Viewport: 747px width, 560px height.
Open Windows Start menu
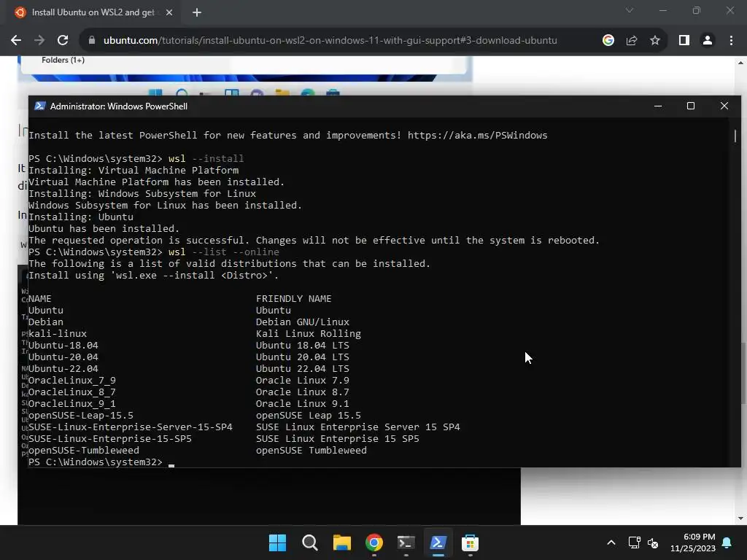278,542
